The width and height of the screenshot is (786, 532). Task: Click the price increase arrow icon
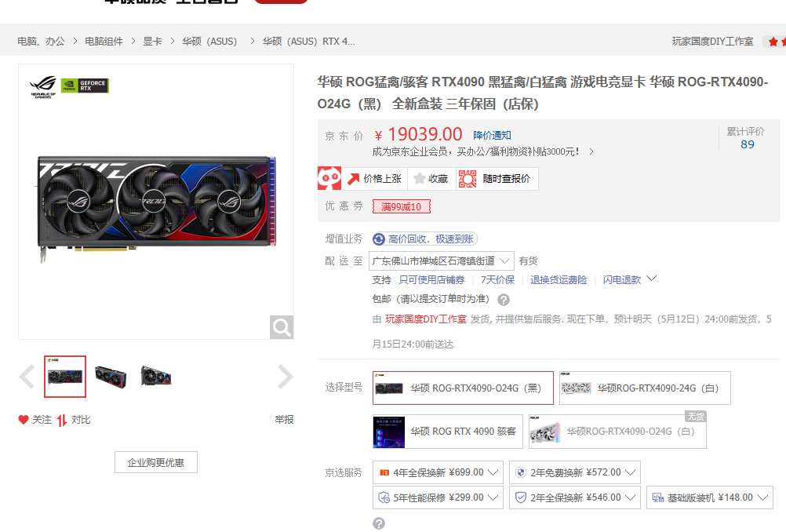[354, 179]
